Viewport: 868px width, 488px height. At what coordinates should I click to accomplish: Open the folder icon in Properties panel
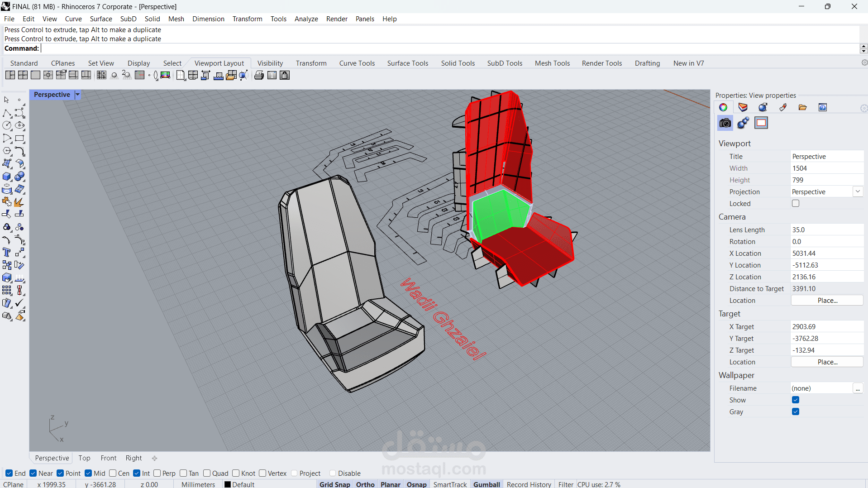pyautogui.click(x=802, y=107)
